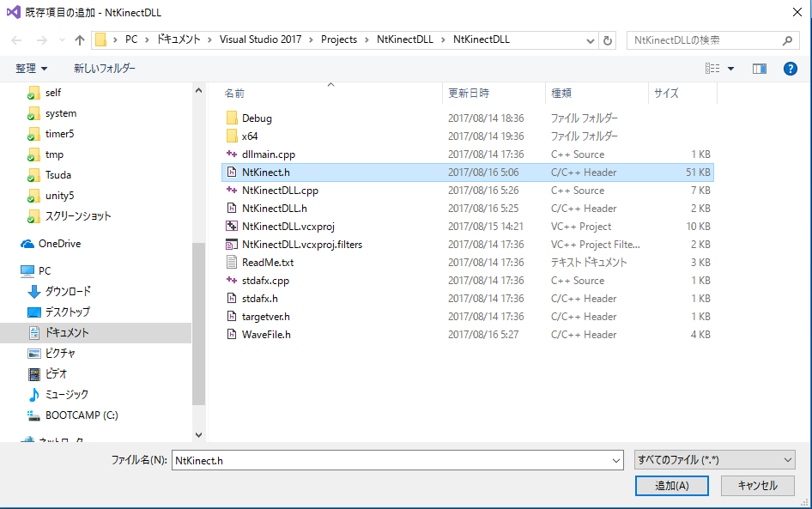Click the NtKinectDLLの検索 search box
Screen dimensions: 812x509
coord(704,40)
